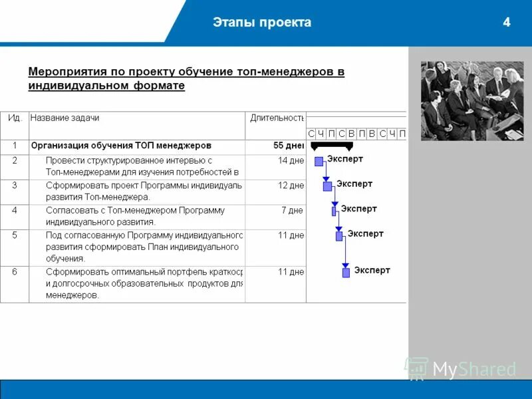Select the Gantt bar for План индивидуального обучения

coord(338,235)
